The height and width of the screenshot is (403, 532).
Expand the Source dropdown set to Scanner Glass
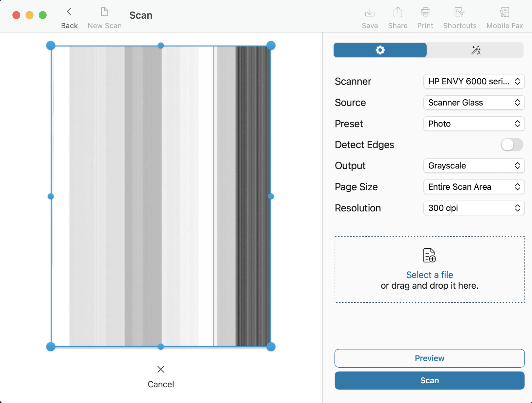click(x=474, y=103)
